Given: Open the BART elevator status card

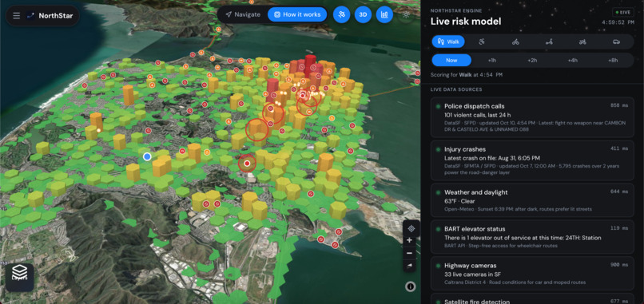Looking at the screenshot, I should pos(532,236).
